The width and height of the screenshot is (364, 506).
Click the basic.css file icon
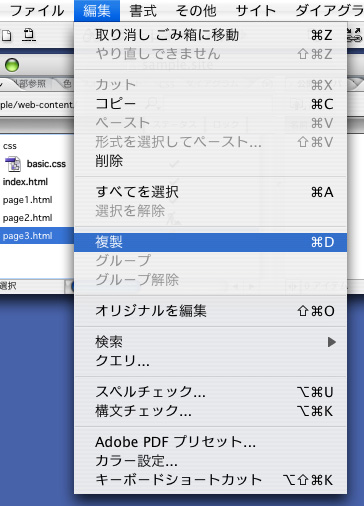click(x=13, y=164)
